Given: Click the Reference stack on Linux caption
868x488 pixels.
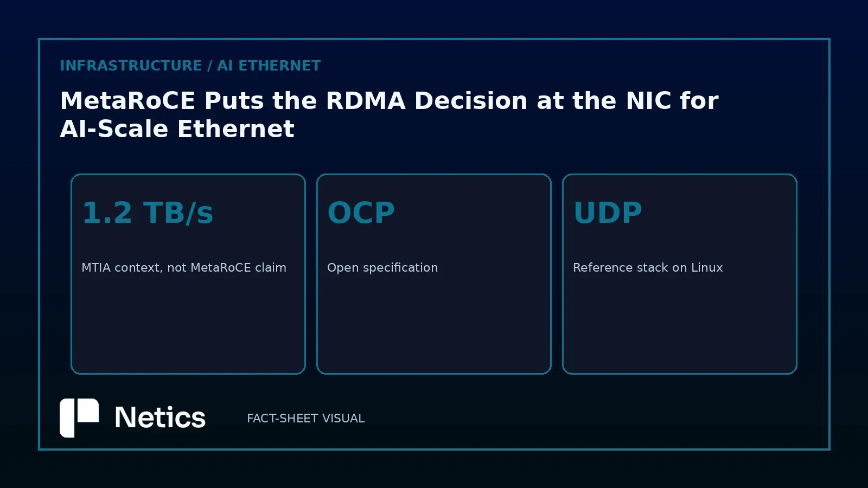Looking at the screenshot, I should point(648,267).
